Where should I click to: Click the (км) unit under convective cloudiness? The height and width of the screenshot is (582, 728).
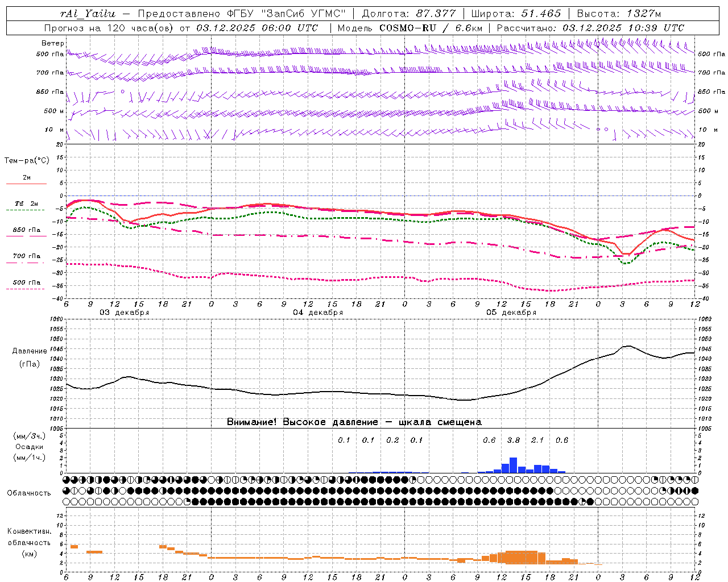[x=30, y=554]
